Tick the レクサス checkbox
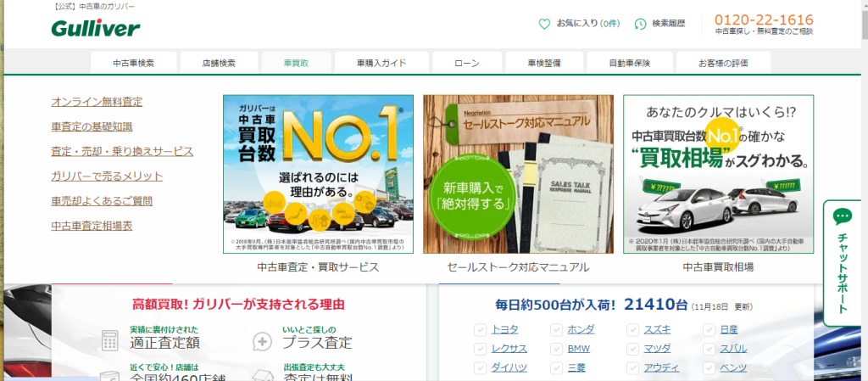Screen dimensions: 868x381 (480, 350)
